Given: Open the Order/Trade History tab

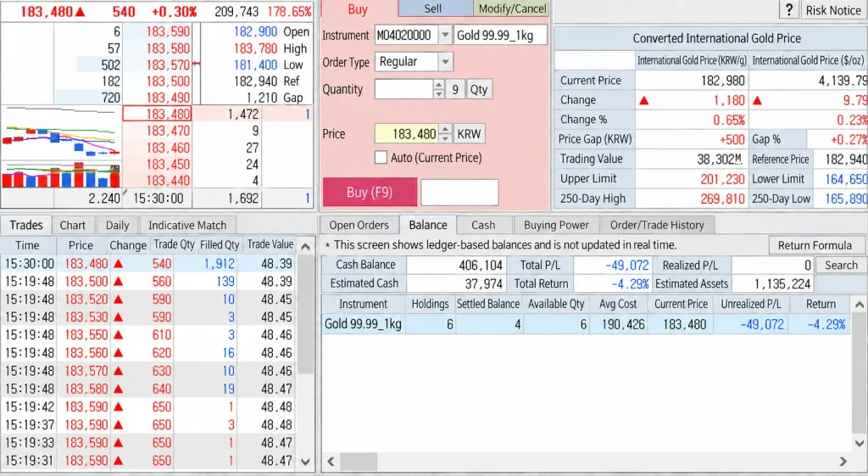Looking at the screenshot, I should click(x=657, y=225).
